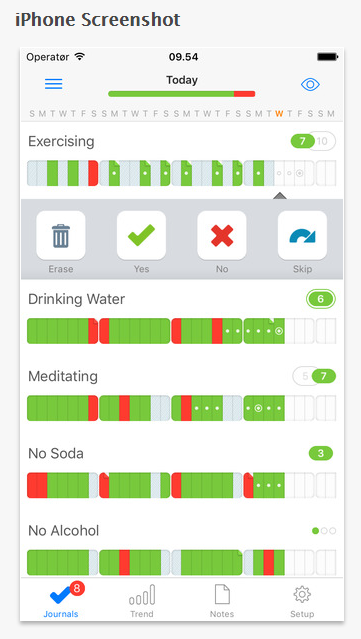Open the Exercising journal title
This screenshot has height=639, width=361.
pos(61,141)
